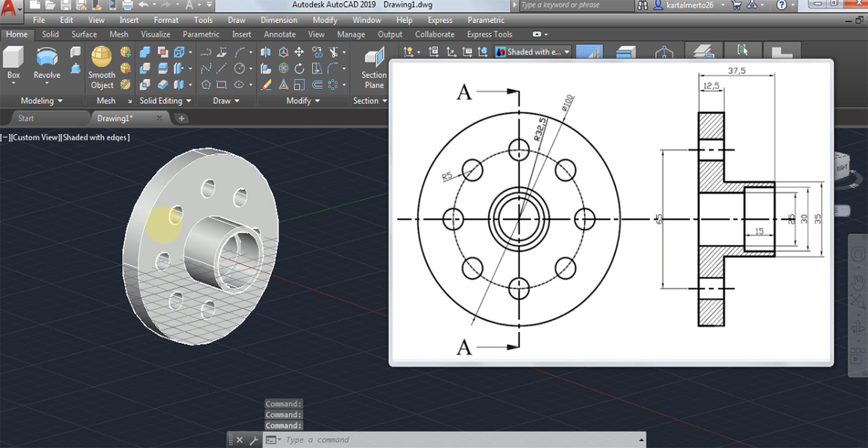Image resolution: width=868 pixels, height=448 pixels.
Task: Choose the Smooth Object mesh tool
Action: [x=101, y=68]
